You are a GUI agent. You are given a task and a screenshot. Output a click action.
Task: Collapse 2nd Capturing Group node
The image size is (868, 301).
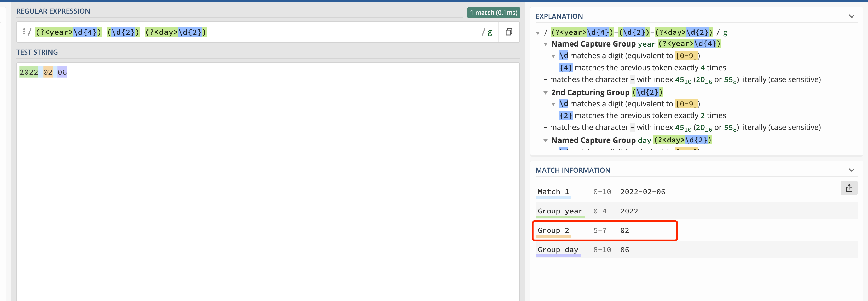pyautogui.click(x=546, y=93)
